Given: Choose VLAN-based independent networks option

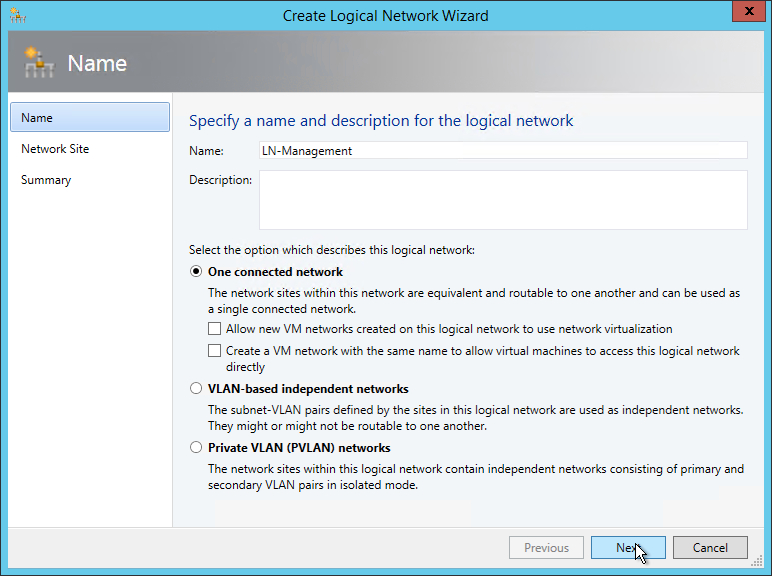Looking at the screenshot, I should [x=196, y=389].
